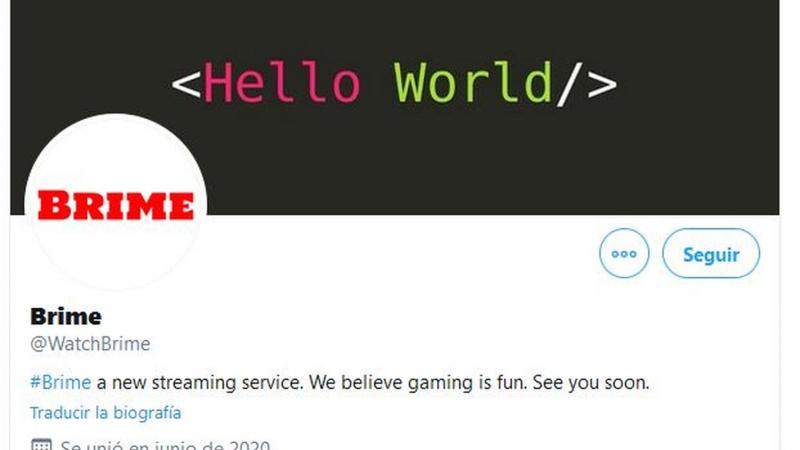This screenshot has width=800, height=450.
Task: Click the #Brime hashtag link
Action: point(60,382)
